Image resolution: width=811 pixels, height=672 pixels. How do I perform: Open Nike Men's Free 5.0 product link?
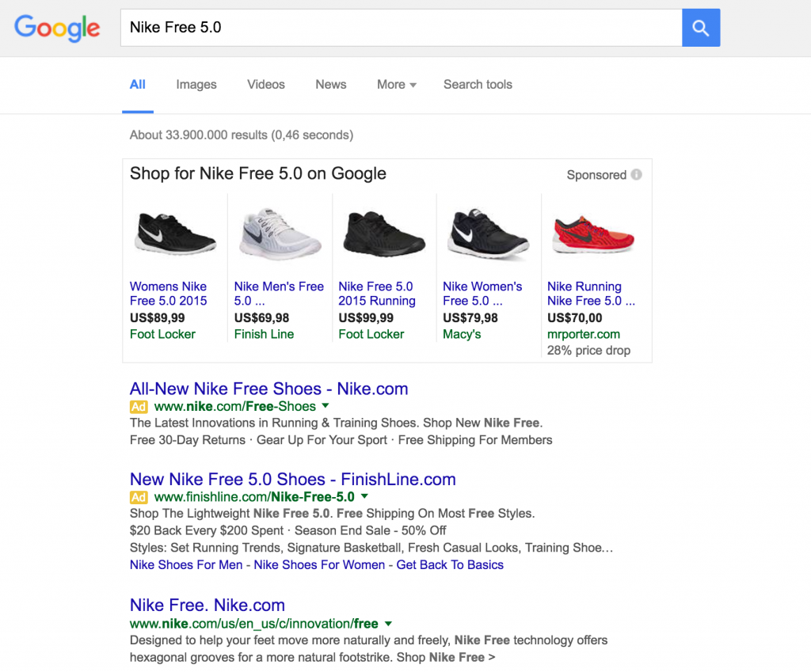pyautogui.click(x=279, y=294)
